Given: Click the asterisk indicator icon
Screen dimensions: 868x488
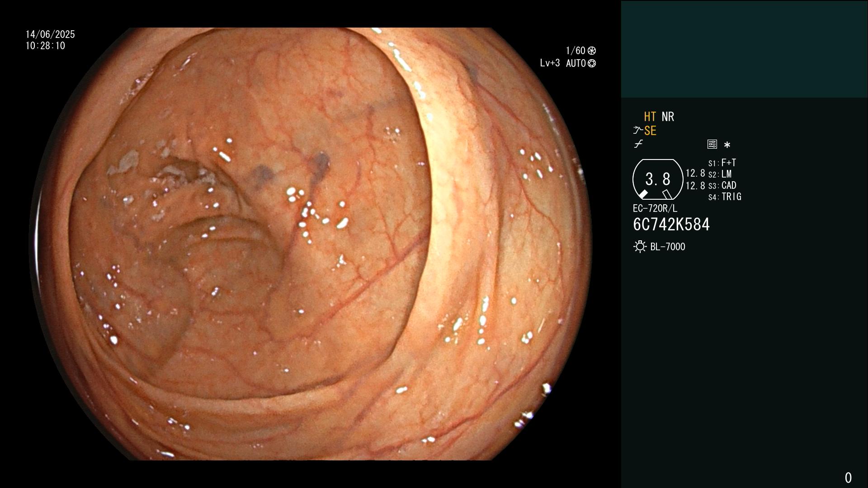Looking at the screenshot, I should pos(727,145).
